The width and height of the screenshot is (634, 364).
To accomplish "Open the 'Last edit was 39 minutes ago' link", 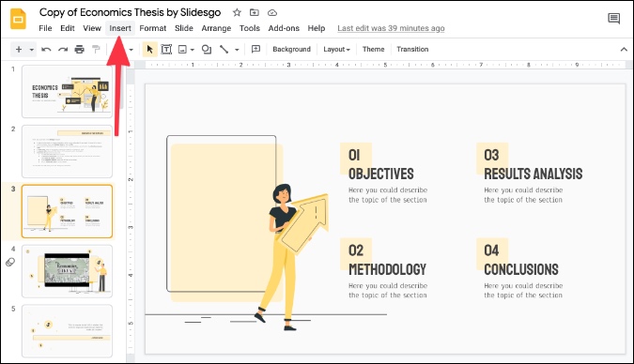I will pos(391,28).
